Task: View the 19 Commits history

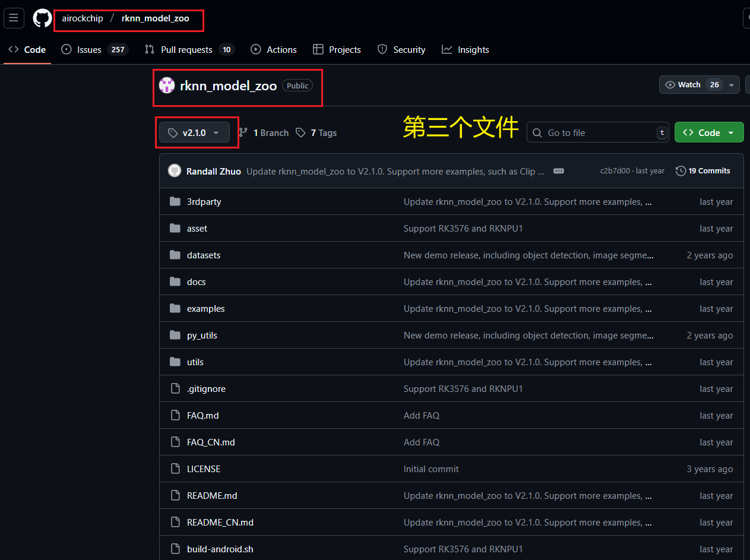Action: coord(703,171)
